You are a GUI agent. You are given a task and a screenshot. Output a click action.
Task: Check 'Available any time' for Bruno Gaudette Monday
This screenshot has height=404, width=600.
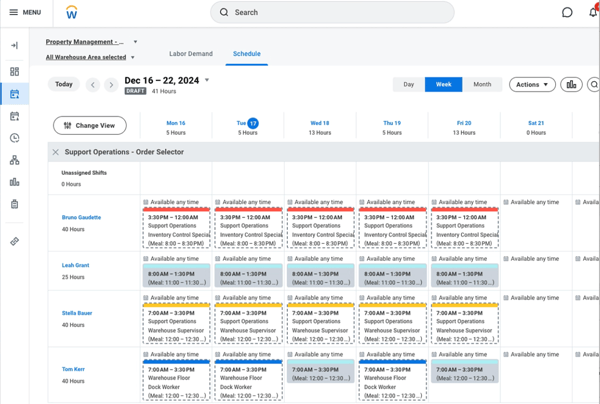coord(146,202)
